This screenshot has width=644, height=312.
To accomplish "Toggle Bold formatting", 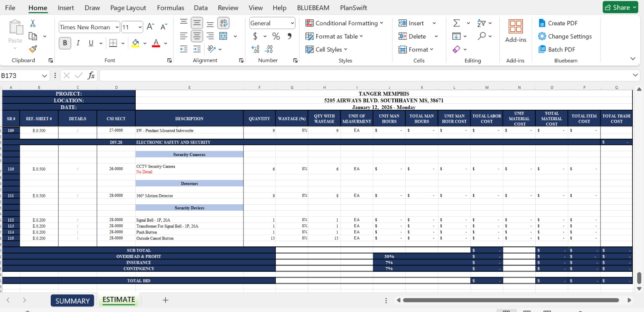I will point(65,43).
